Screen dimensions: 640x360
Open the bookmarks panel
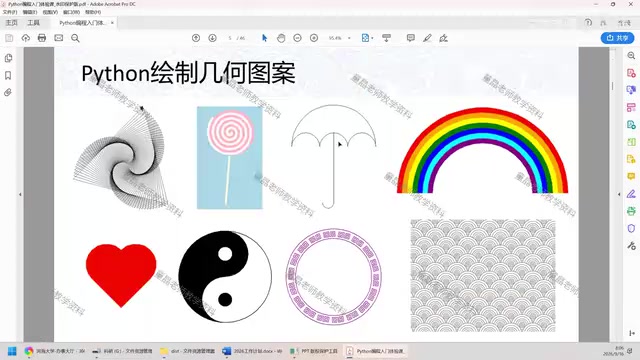[8, 76]
